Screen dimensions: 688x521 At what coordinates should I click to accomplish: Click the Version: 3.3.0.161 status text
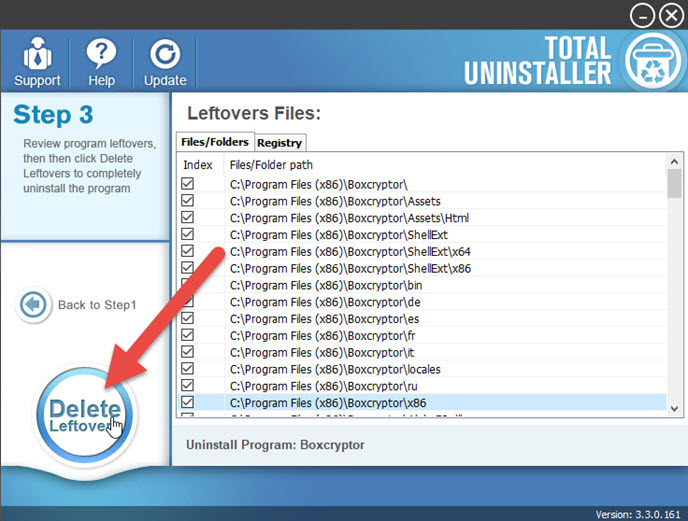click(638, 514)
